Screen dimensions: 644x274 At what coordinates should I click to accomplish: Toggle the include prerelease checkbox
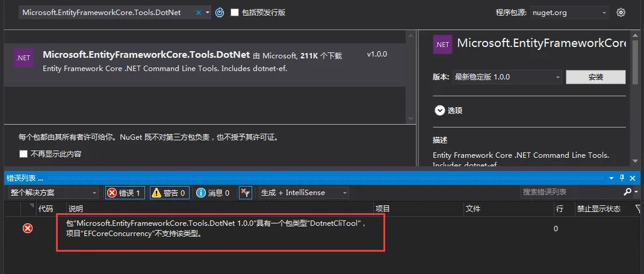(235, 13)
